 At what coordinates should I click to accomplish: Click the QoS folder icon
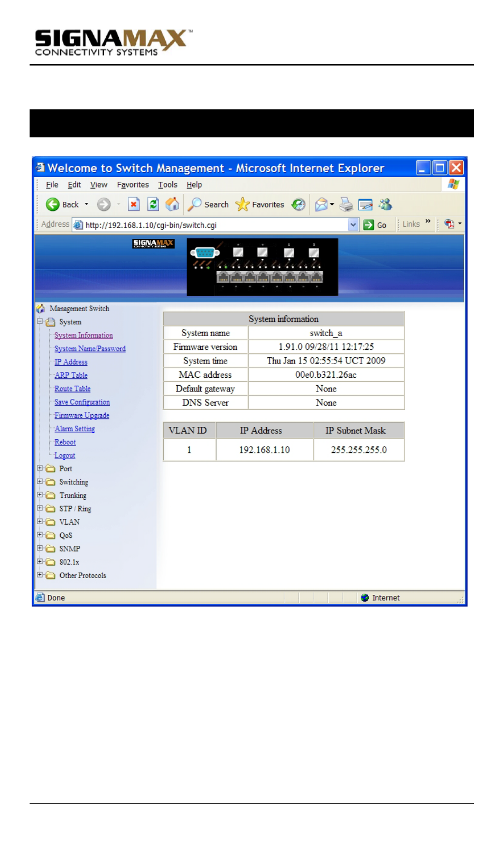[51, 535]
